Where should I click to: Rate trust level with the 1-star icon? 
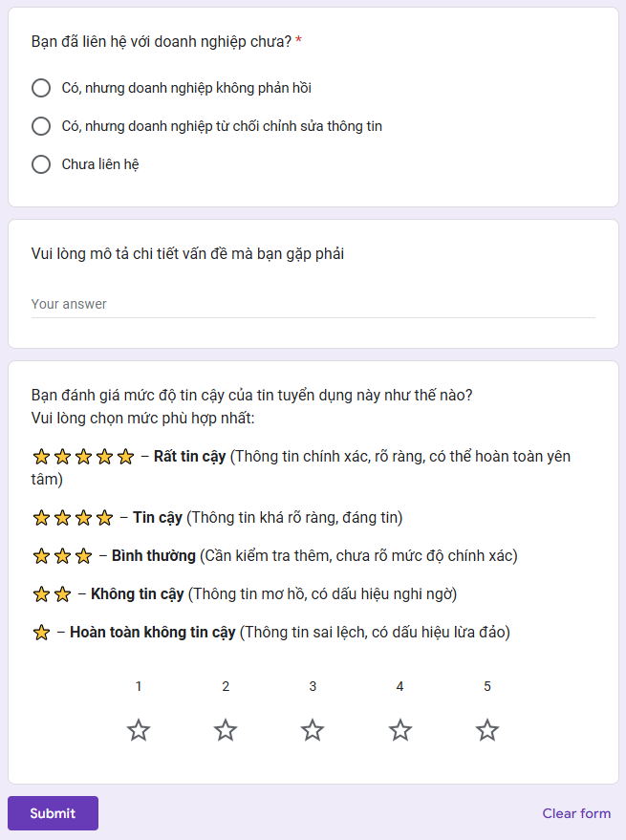click(139, 730)
